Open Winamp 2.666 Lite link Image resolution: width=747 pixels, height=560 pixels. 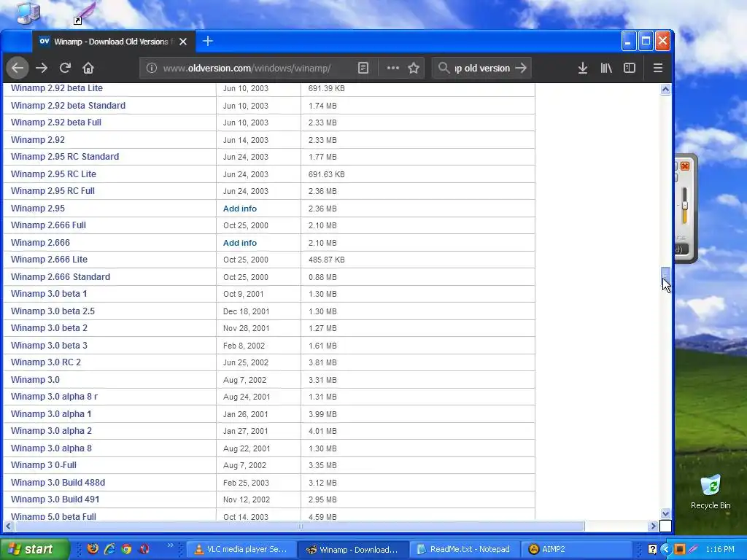[x=49, y=260]
